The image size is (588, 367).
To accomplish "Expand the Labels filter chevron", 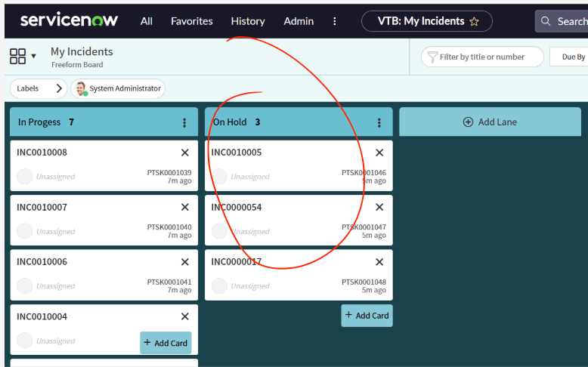I will click(59, 88).
